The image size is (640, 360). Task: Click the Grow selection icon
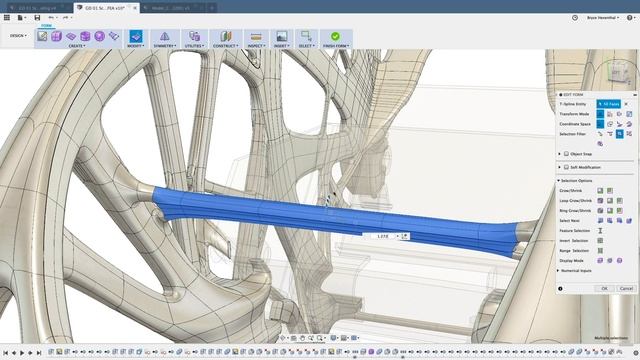coord(600,191)
